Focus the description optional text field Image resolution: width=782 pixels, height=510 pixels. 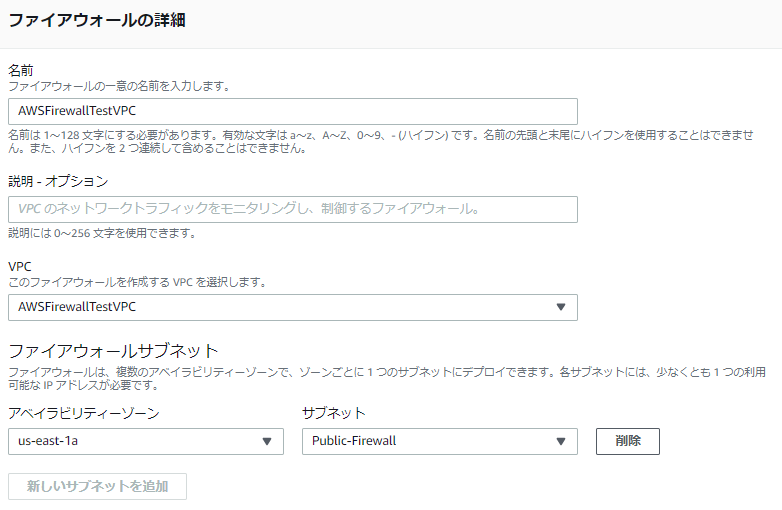(x=293, y=209)
